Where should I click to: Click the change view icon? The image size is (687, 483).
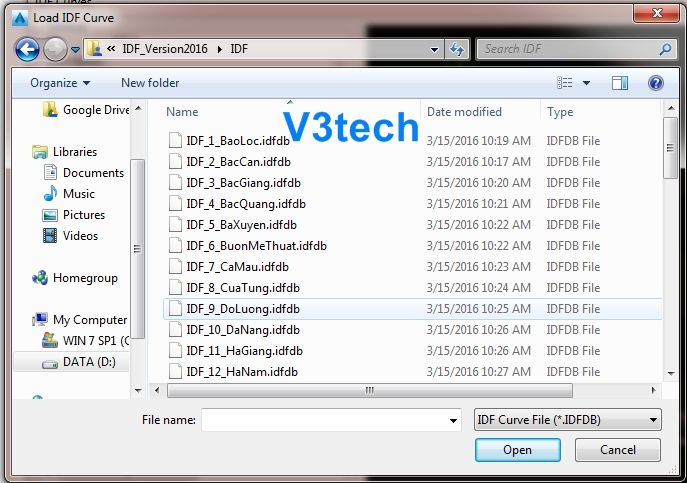click(564, 83)
